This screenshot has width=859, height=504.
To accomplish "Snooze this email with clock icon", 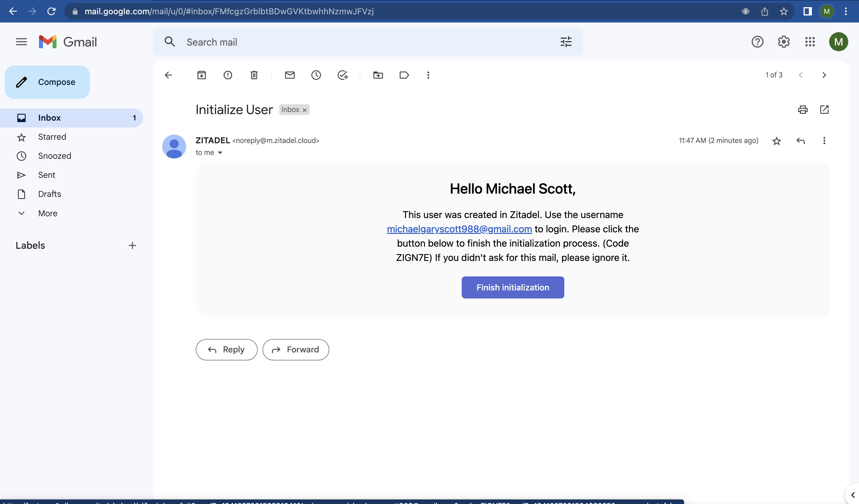I will click(316, 75).
